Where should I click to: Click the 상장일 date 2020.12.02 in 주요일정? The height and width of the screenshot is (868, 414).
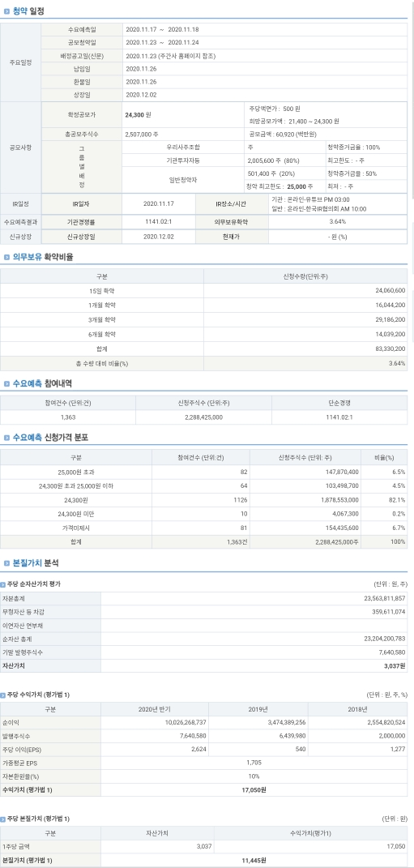(x=141, y=95)
